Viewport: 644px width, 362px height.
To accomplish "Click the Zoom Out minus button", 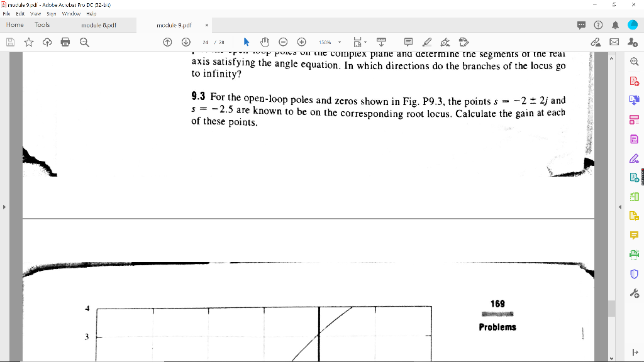I will click(283, 42).
